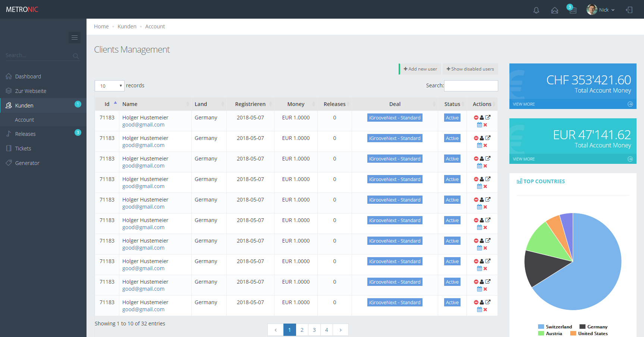644x337 pixels.
Task: Open the notifications bell in header
Action: [536, 10]
